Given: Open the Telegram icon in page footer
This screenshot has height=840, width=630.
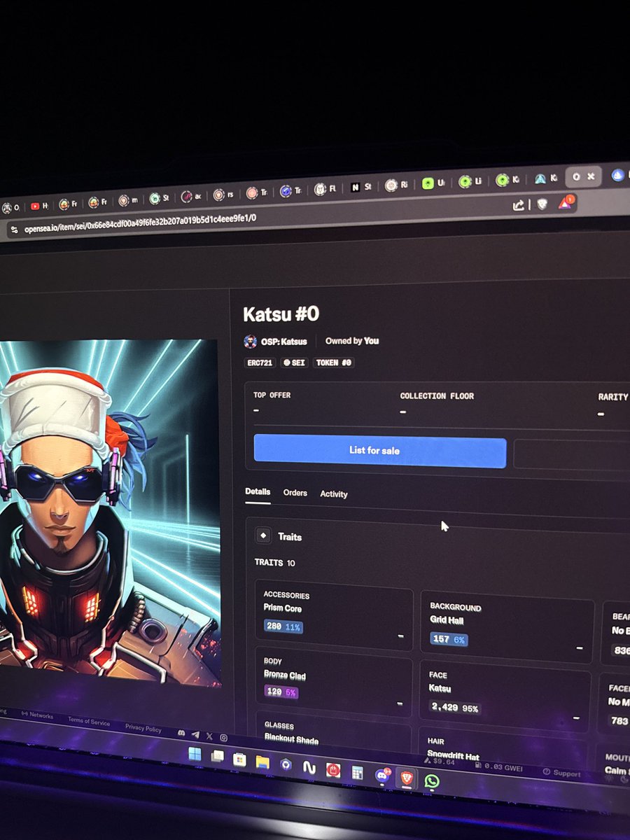Looking at the screenshot, I should click(x=195, y=734).
